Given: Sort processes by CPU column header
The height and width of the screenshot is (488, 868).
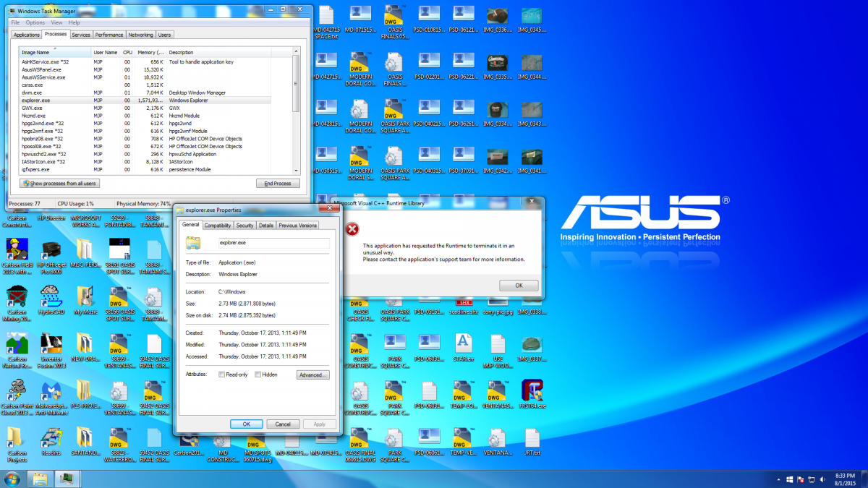Looking at the screenshot, I should coord(127,52).
